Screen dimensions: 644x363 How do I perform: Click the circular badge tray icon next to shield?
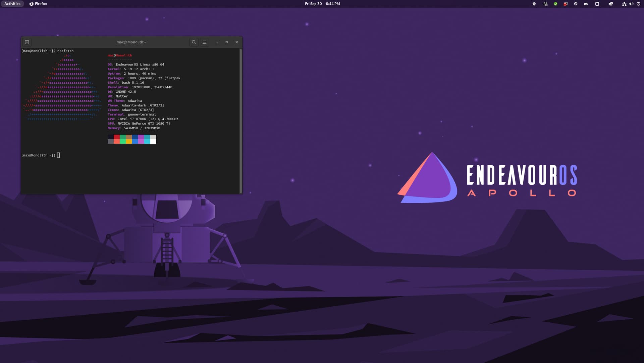[546, 4]
